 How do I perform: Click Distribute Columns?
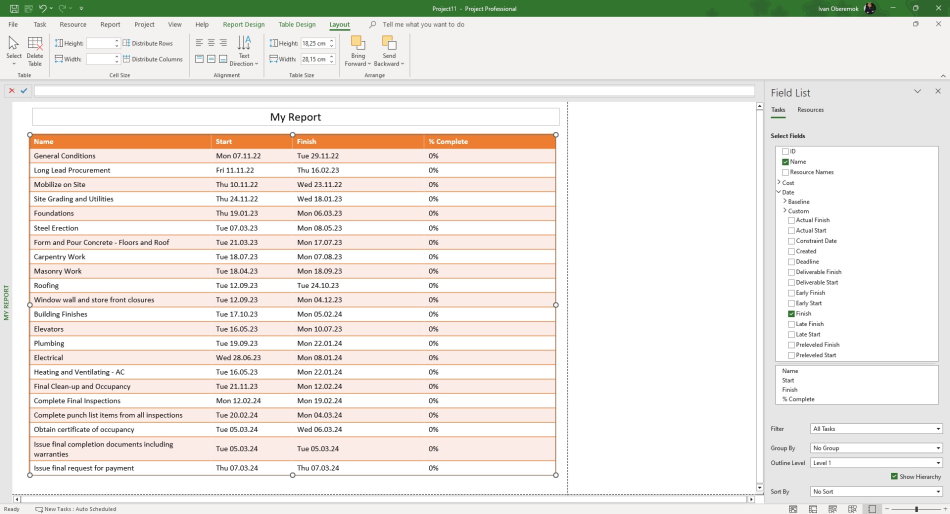(x=153, y=59)
